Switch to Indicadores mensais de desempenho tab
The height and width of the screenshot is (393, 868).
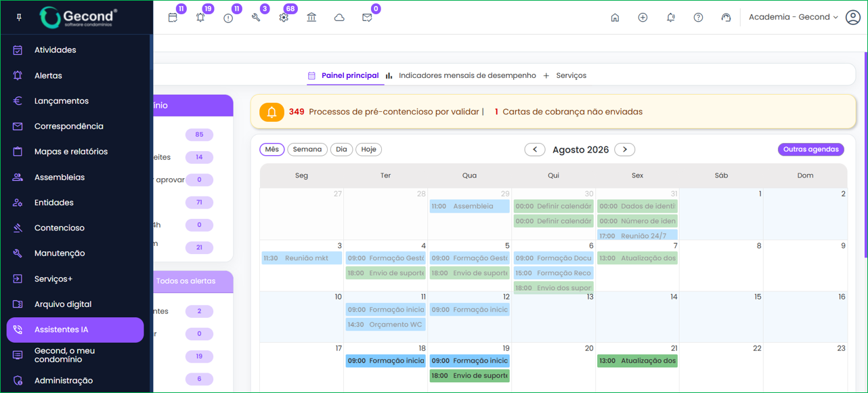click(x=460, y=76)
